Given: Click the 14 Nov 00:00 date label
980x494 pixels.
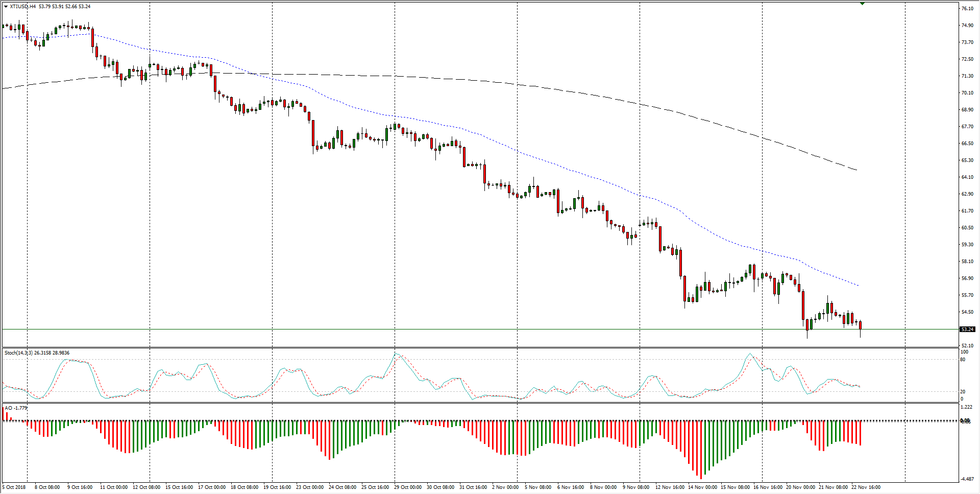Looking at the screenshot, I should pyautogui.click(x=702, y=487).
